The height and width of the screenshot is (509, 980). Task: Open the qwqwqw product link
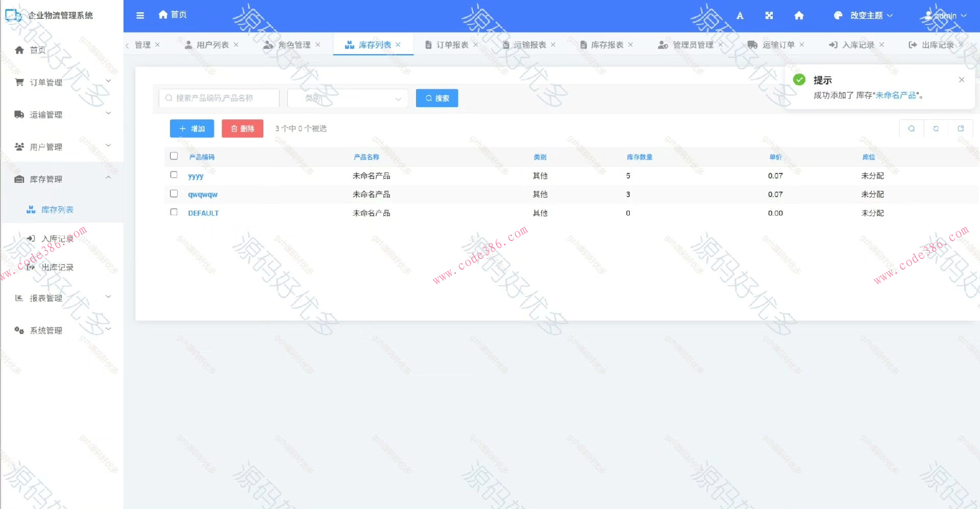pyautogui.click(x=202, y=194)
